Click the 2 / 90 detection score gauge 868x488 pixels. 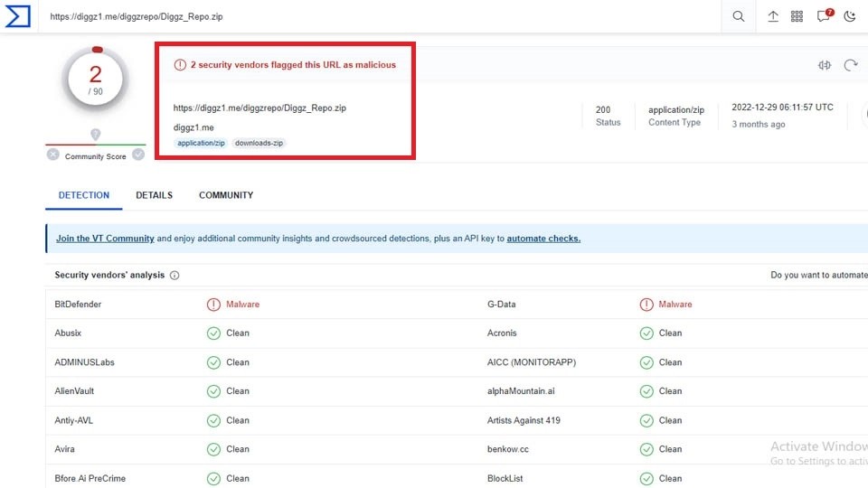click(x=96, y=80)
